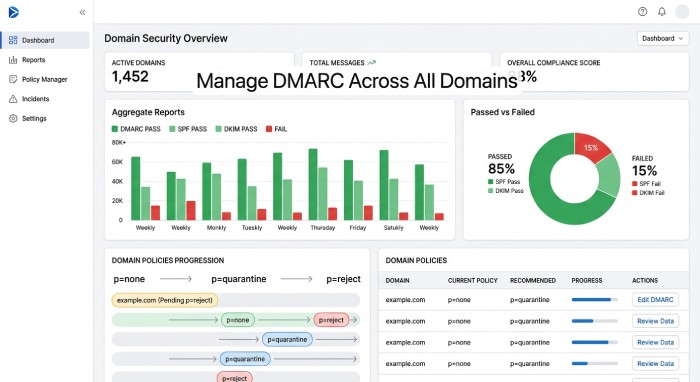Image resolution: width=700 pixels, height=382 pixels.
Task: Click the p=quarantine stage heading in progression
Action: pyautogui.click(x=238, y=279)
